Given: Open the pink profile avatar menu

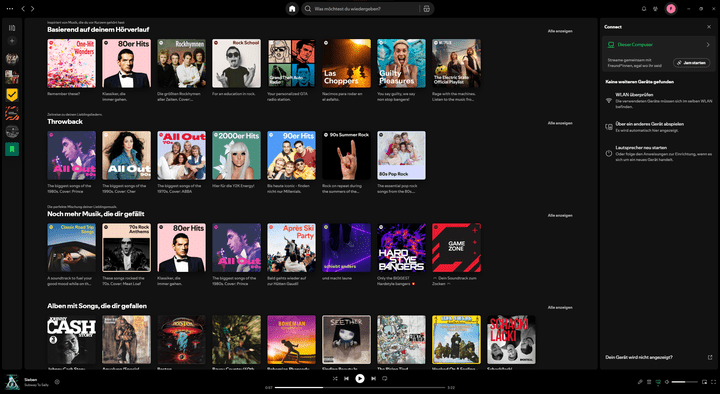Looking at the screenshot, I should [671, 9].
